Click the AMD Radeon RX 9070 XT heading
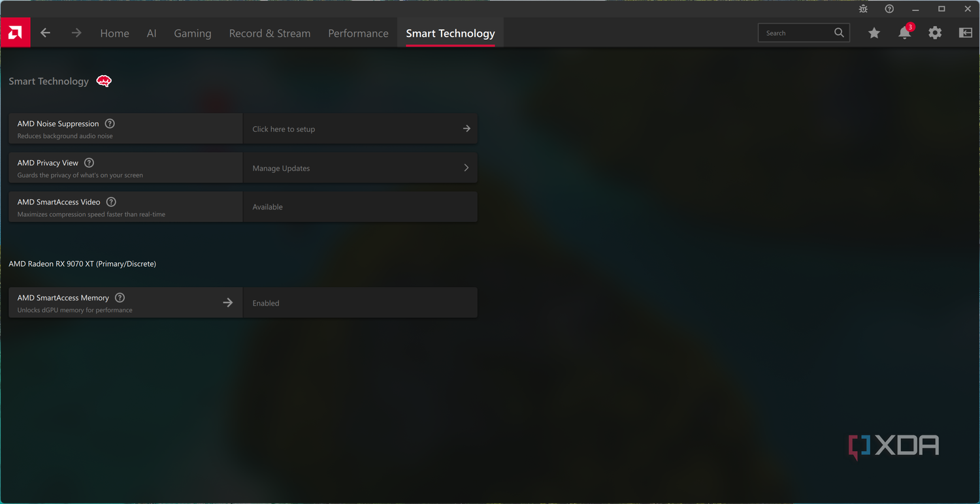980x504 pixels. click(x=82, y=264)
